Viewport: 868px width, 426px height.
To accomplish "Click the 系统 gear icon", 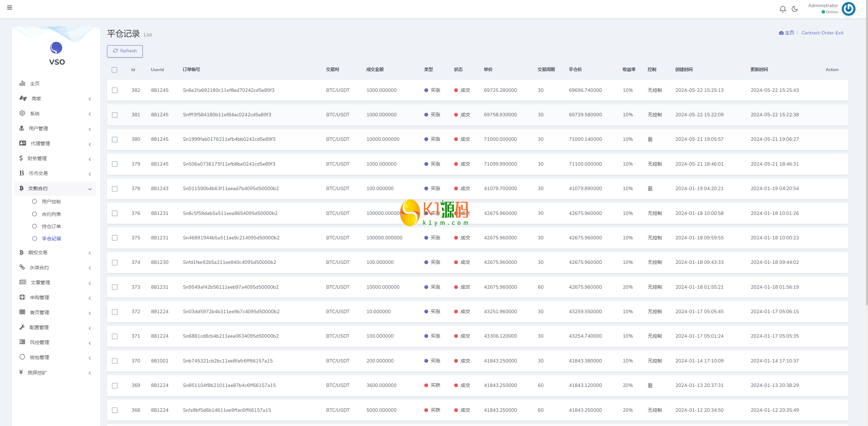I will click(x=22, y=113).
